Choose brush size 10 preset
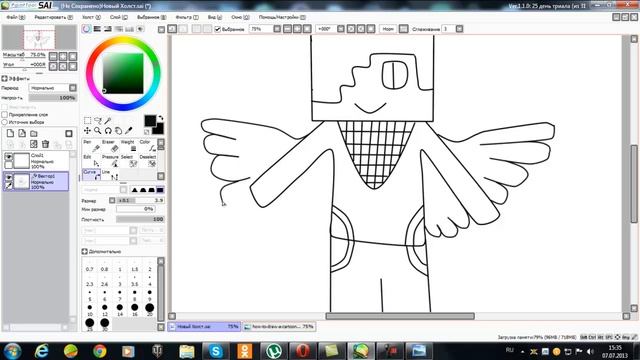640x360 pixels. point(89,309)
